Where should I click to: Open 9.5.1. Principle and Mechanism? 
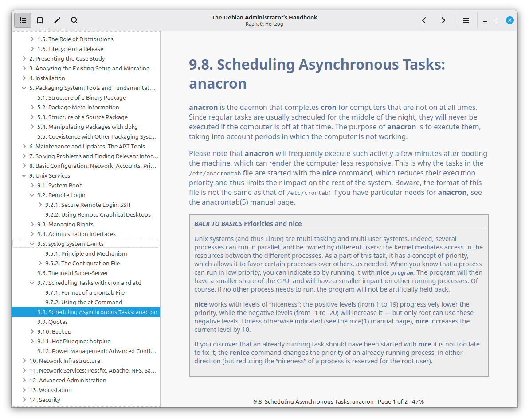click(x=86, y=254)
